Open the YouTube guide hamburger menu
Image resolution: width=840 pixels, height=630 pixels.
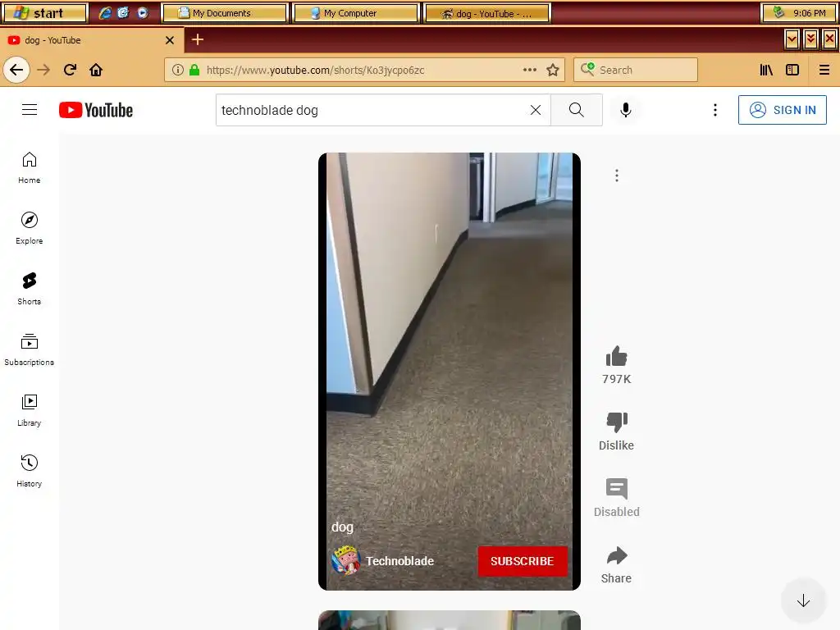30,110
